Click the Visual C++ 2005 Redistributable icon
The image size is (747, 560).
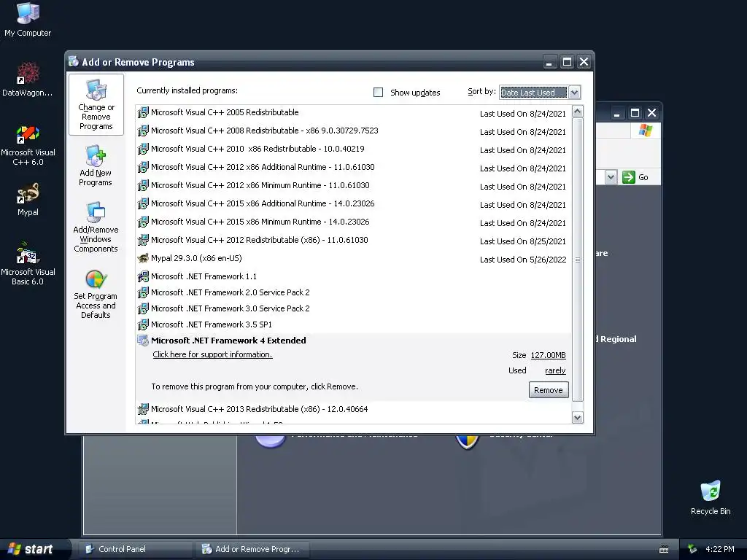(x=143, y=113)
